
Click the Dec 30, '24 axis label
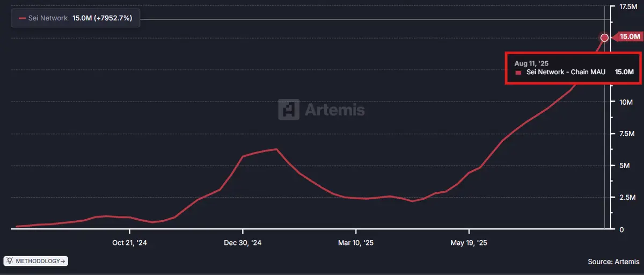tap(243, 243)
